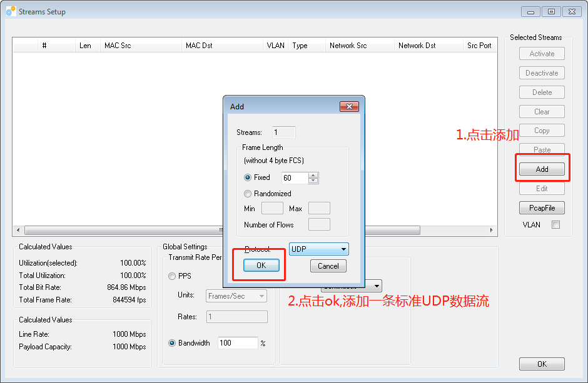The height and width of the screenshot is (383, 588).
Task: Minimize the Streams Setup window
Action: pos(530,12)
